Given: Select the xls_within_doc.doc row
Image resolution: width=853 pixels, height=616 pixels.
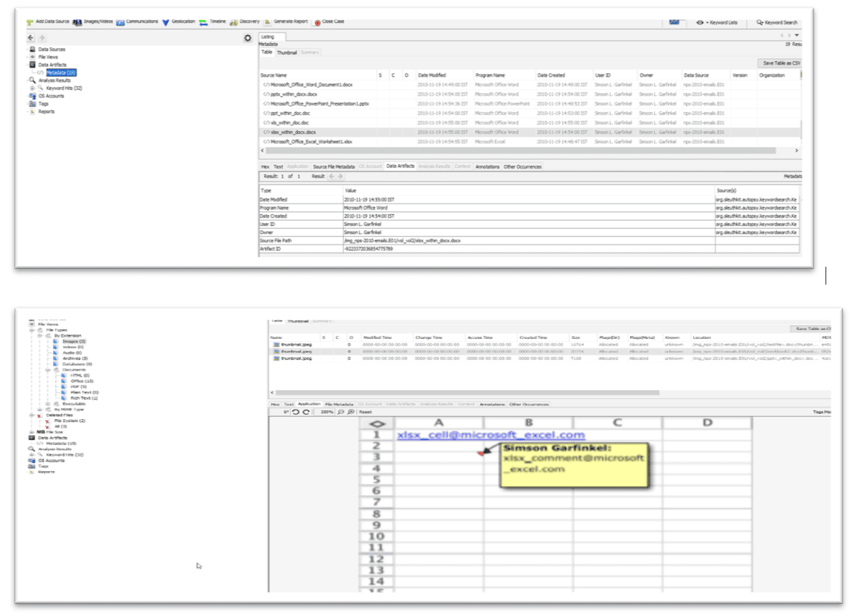Looking at the screenshot, I should tap(530, 123).
